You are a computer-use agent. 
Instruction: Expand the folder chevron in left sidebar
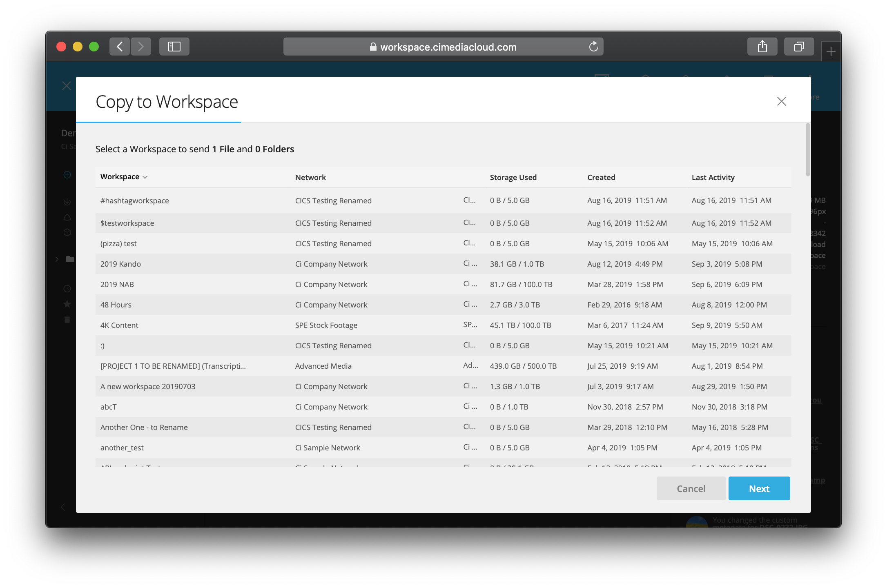[x=57, y=259]
